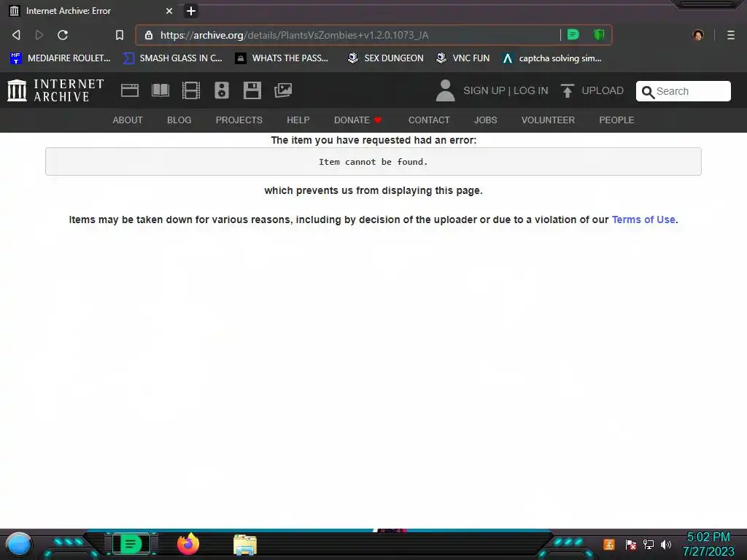Go to the Internet Archive home logo

55,90
